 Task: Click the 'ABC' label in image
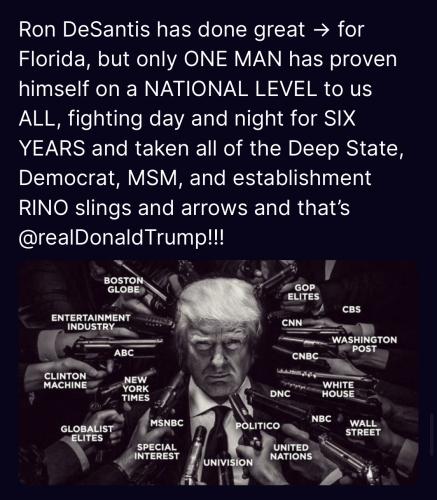tap(124, 353)
